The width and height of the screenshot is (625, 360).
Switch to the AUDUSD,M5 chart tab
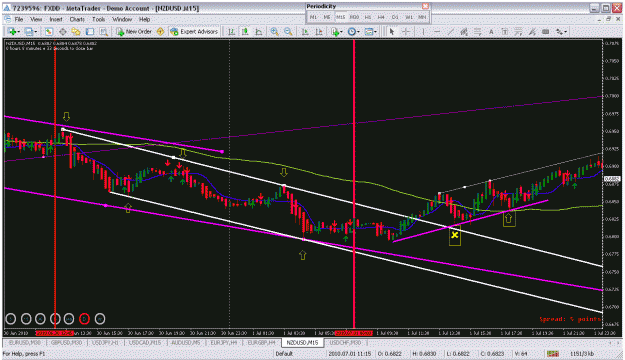(186, 342)
